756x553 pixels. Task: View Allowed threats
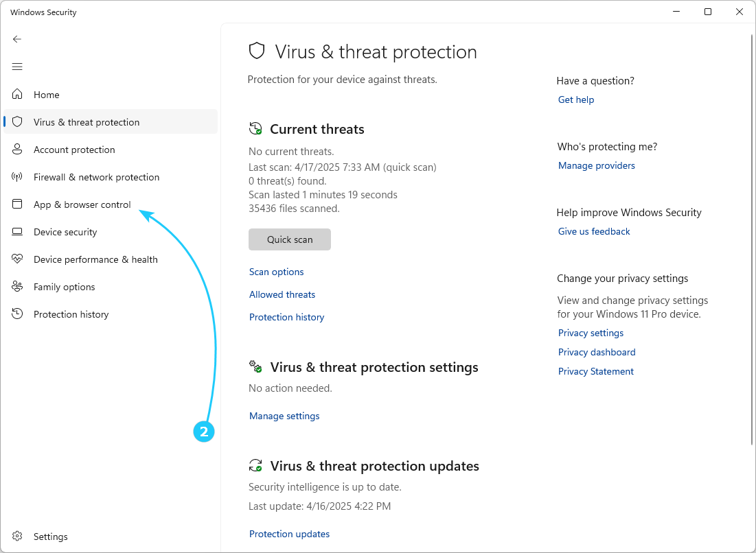pyautogui.click(x=282, y=294)
